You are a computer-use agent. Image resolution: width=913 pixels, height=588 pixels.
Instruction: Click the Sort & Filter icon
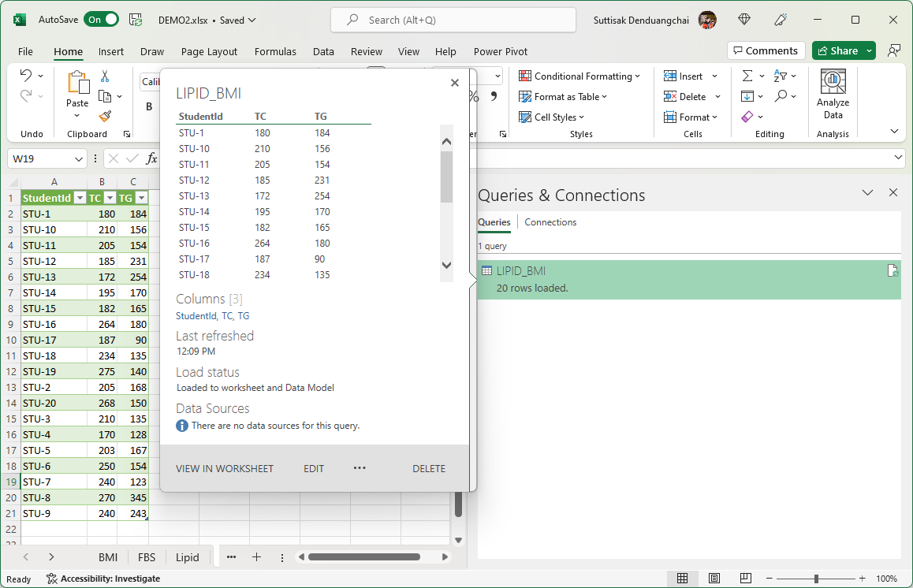coord(781,76)
